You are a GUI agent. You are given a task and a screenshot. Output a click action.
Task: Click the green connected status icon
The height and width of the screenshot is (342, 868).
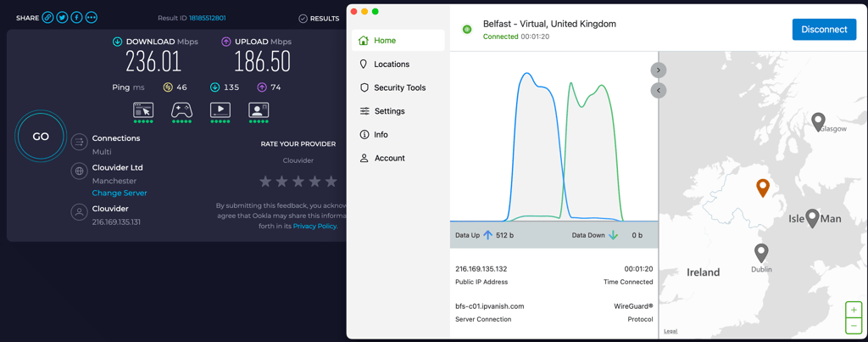click(467, 30)
